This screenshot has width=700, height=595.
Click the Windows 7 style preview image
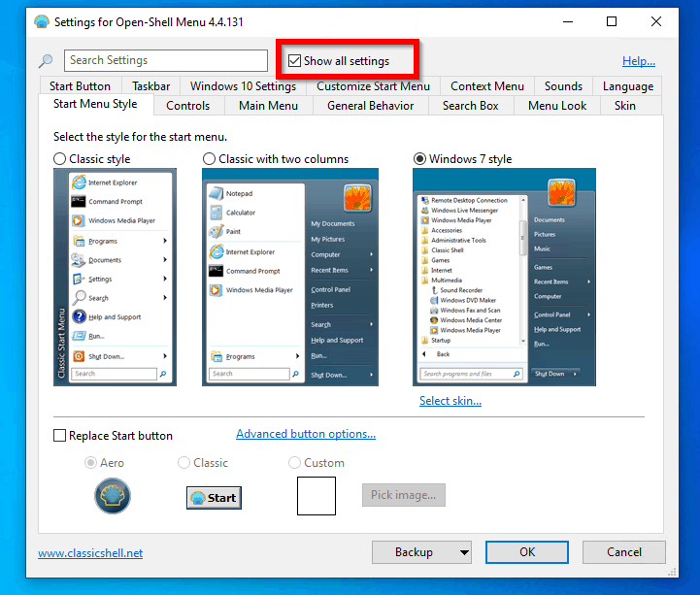pyautogui.click(x=504, y=276)
